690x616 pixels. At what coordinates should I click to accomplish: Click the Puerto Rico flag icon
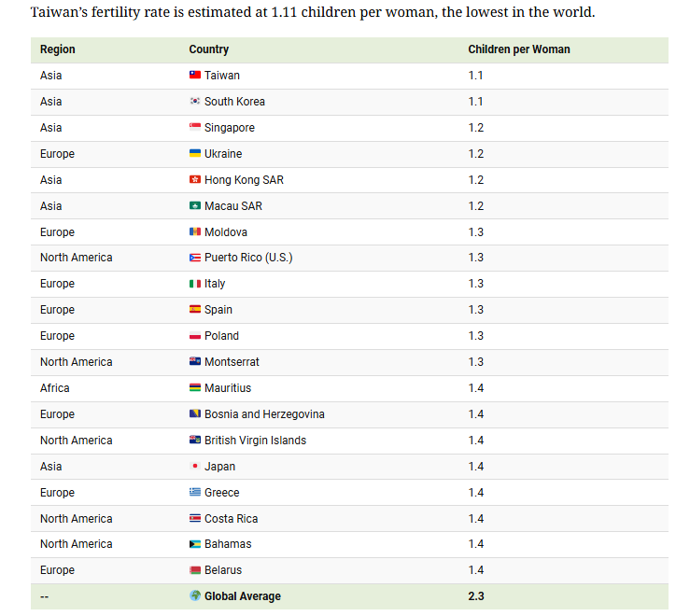point(195,258)
